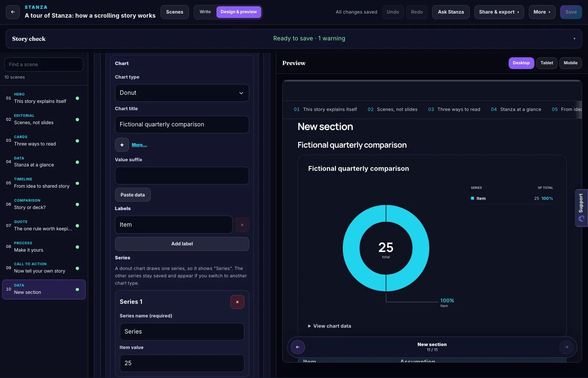Jump to 02 Scenes, not slides in preview nav
This screenshot has height=378, width=588.
click(392, 109)
